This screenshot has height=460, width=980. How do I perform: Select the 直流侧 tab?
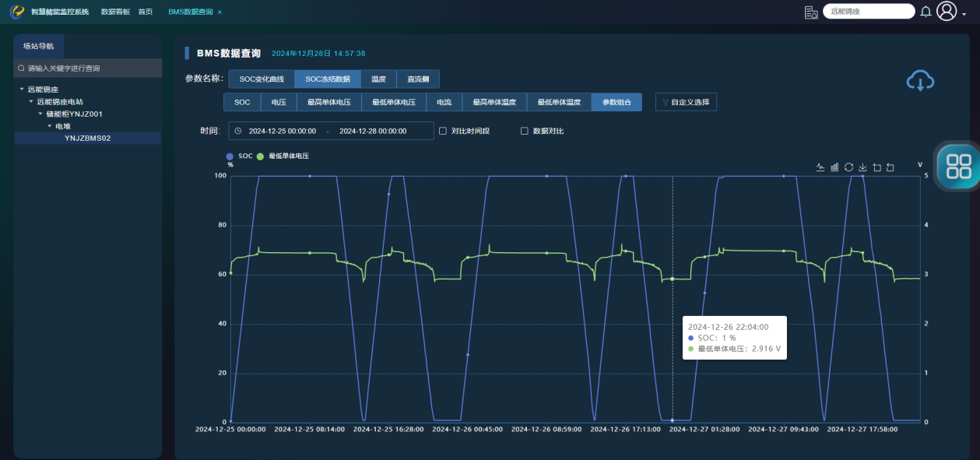[x=418, y=79]
